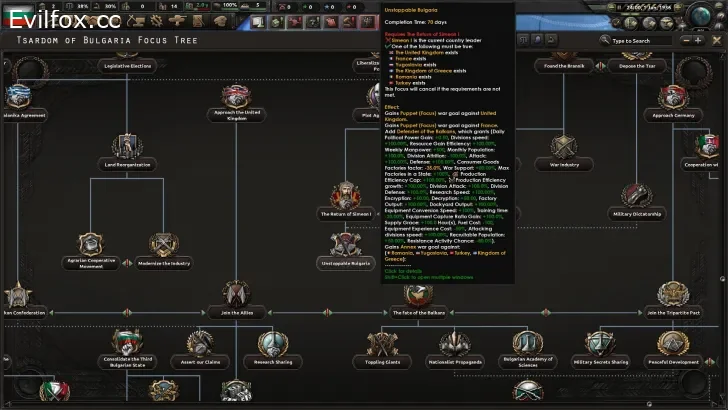Select the Military Dictatorship focus
728x410 pixels.
[x=637, y=202]
